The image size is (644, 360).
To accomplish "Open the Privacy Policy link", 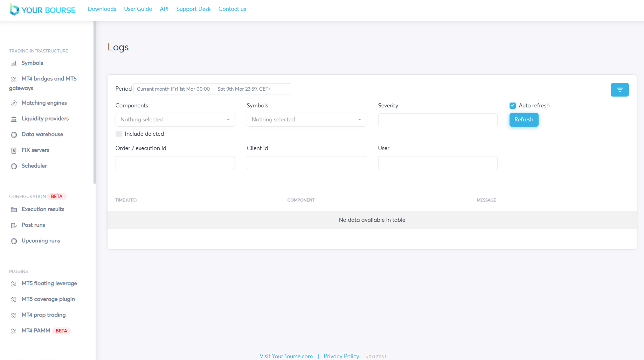I will pos(341,356).
